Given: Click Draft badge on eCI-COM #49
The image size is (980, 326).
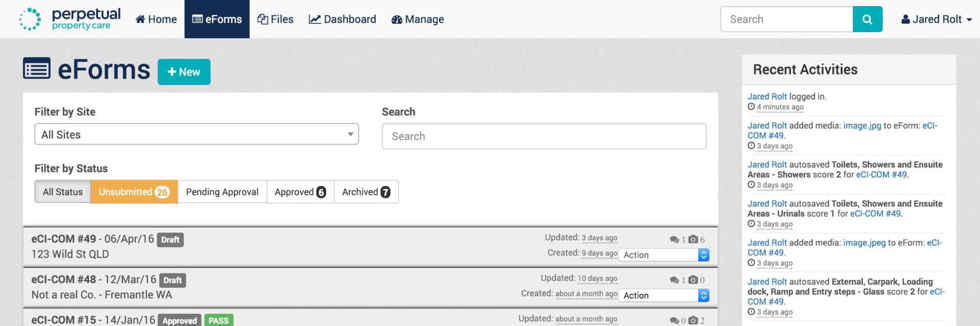Looking at the screenshot, I should (170, 240).
